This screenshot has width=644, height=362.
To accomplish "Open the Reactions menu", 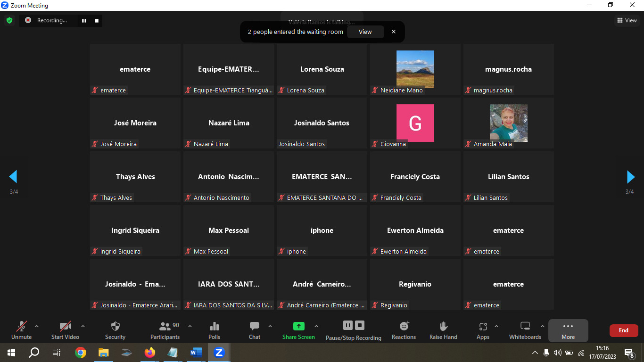I will click(x=404, y=330).
